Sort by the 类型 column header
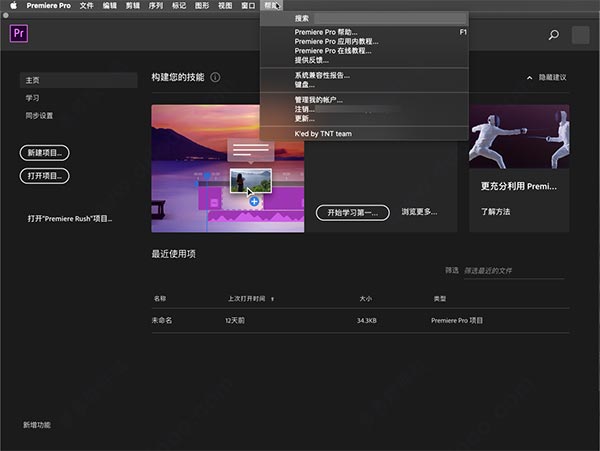 [x=440, y=299]
